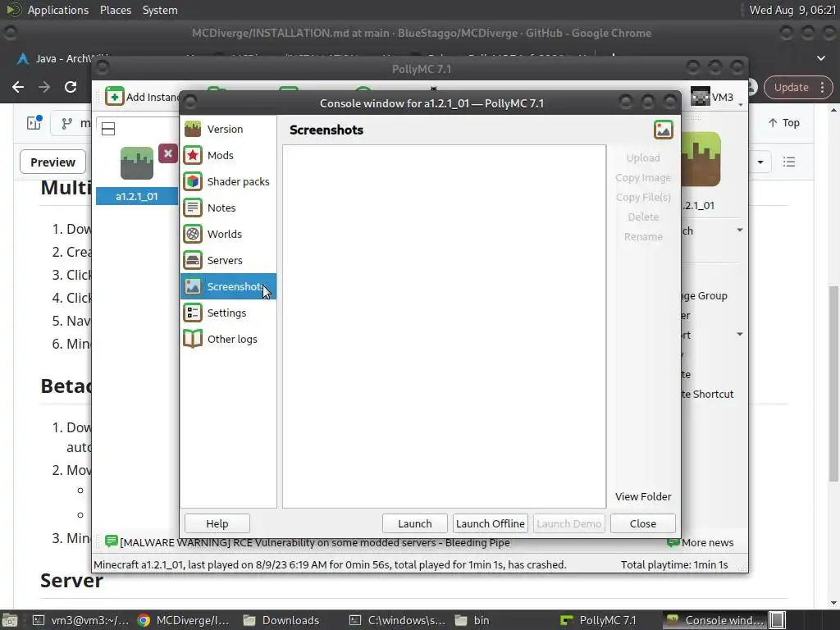Image resolution: width=840 pixels, height=630 pixels.
Task: Reload the Chrome page
Action: (x=71, y=87)
